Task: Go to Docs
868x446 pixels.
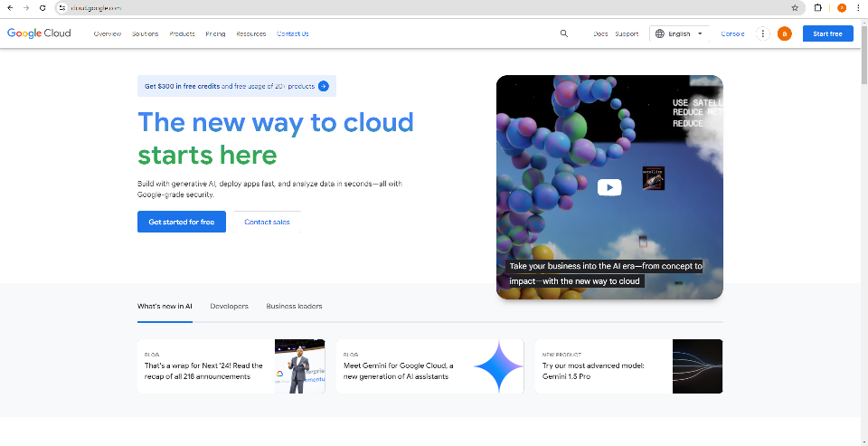Action: coord(600,33)
